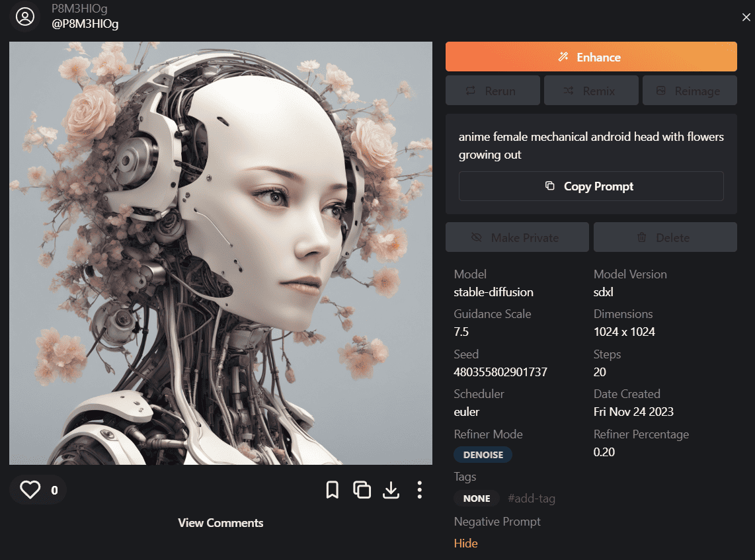The width and height of the screenshot is (755, 560).
Task: Download the generated image
Action: (391, 490)
